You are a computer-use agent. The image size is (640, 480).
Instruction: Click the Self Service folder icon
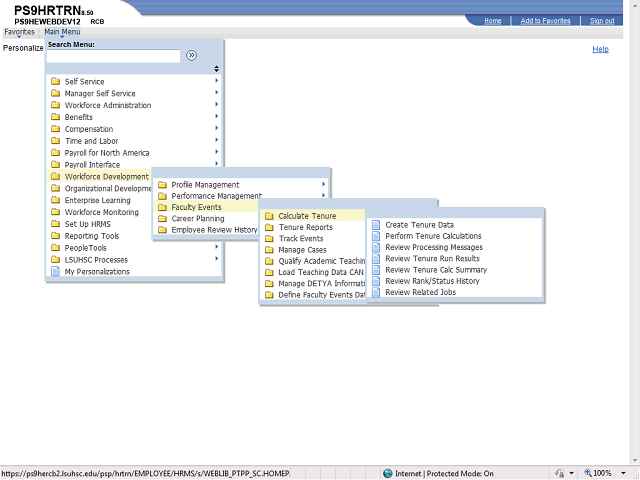(x=56, y=81)
